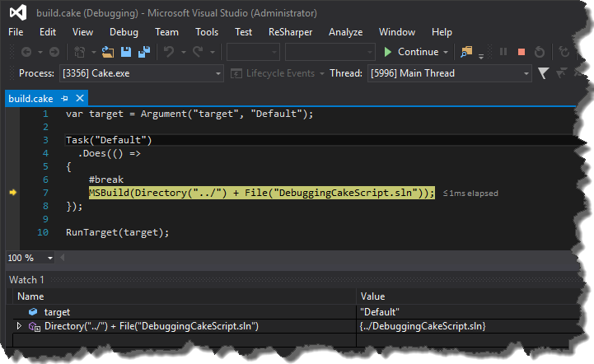Click the Continue button label
594x364 pixels.
click(419, 52)
